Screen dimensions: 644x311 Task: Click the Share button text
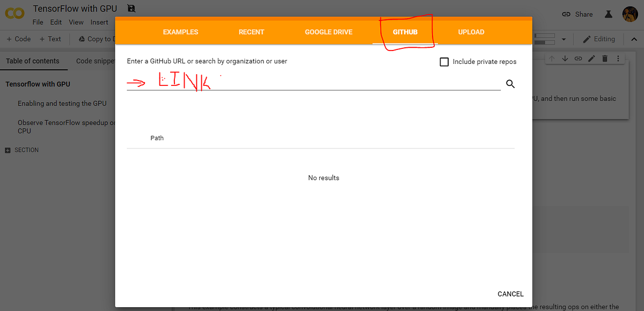584,15
